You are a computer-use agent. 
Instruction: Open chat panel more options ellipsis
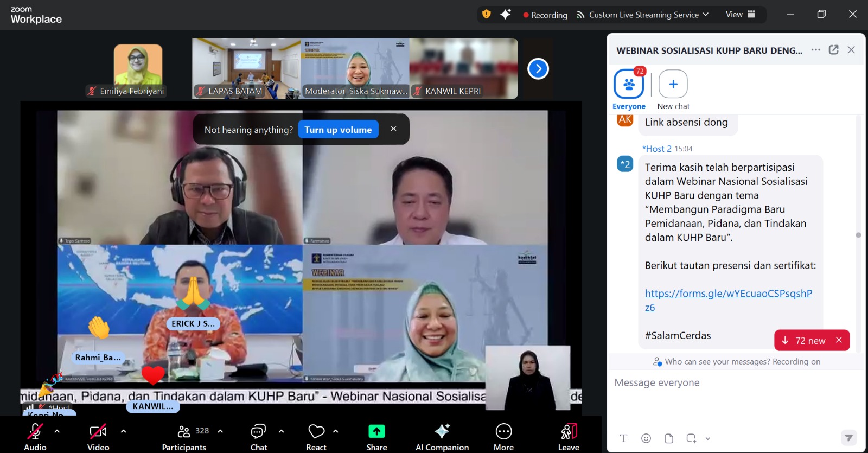click(815, 50)
